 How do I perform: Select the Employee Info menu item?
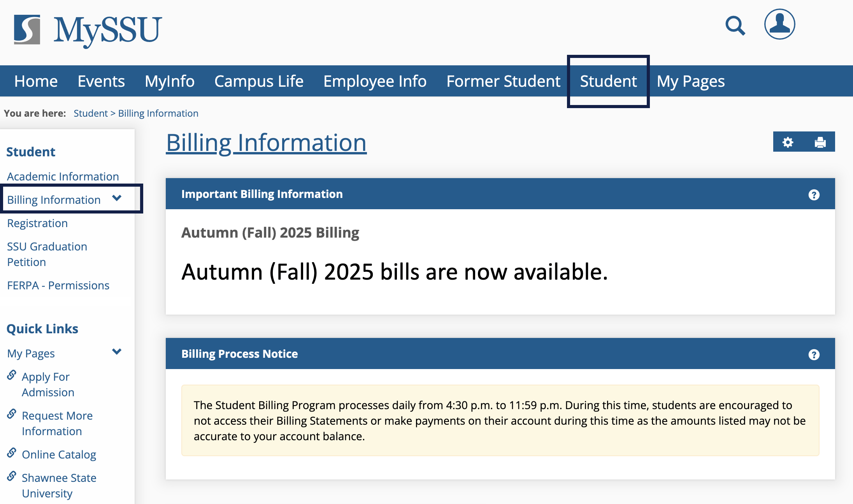coord(374,81)
